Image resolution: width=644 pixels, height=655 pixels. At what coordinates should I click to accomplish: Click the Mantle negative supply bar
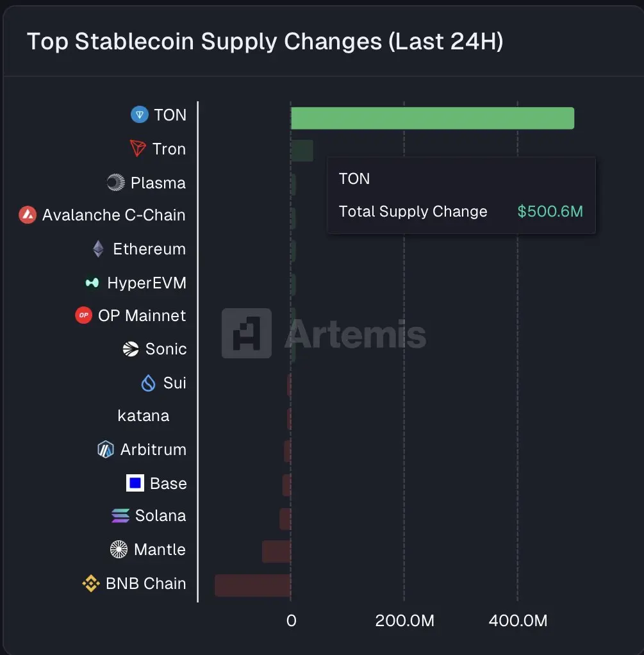(x=276, y=551)
